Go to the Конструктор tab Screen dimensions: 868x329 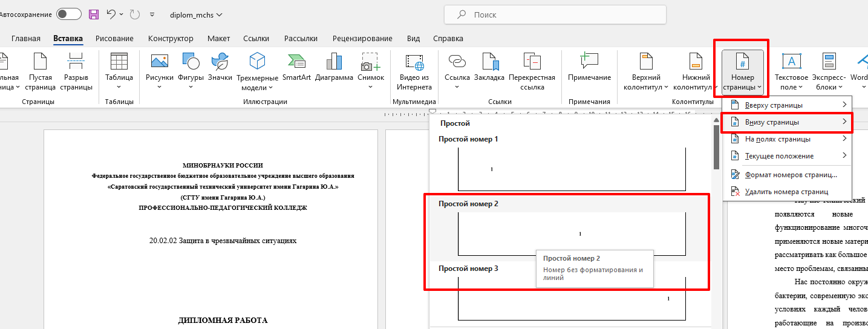171,38
